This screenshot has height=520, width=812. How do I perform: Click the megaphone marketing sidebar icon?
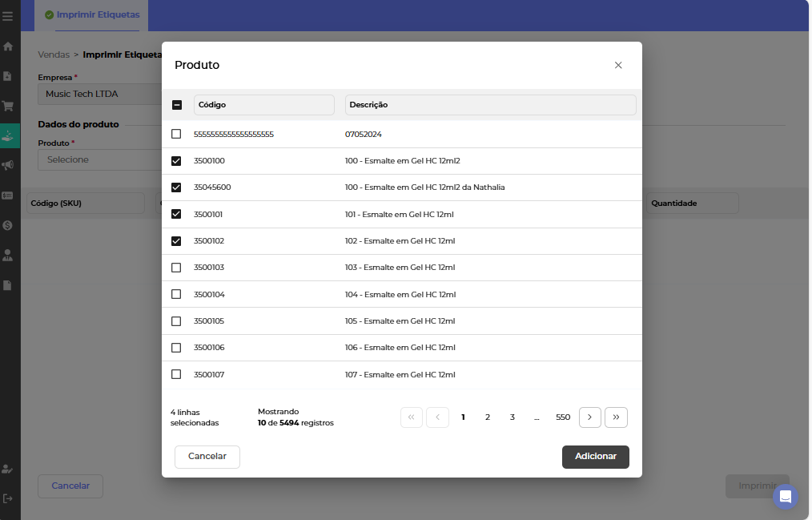click(8, 165)
